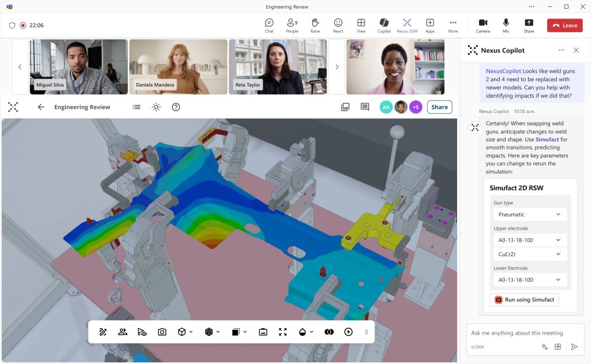Image resolution: width=591 pixels, height=364 pixels.
Task: Click the Run using Simufact button
Action: (x=524, y=299)
